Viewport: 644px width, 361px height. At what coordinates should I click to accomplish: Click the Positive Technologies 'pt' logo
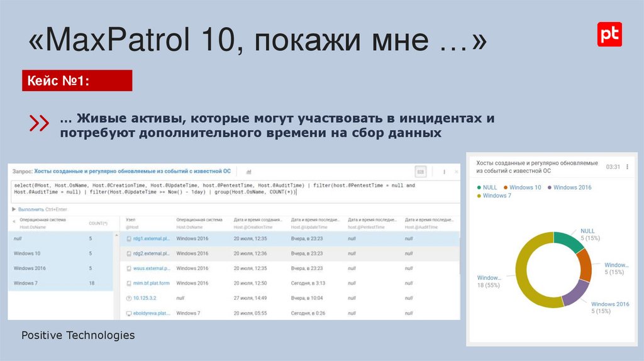609,34
